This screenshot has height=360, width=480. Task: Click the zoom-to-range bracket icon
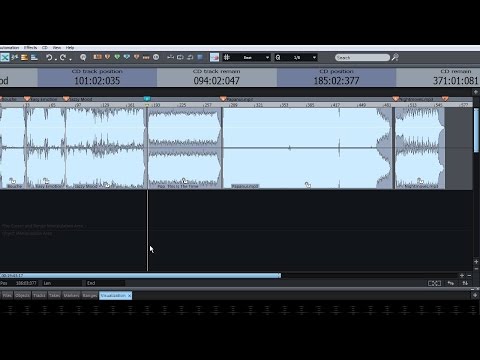pos(434,283)
